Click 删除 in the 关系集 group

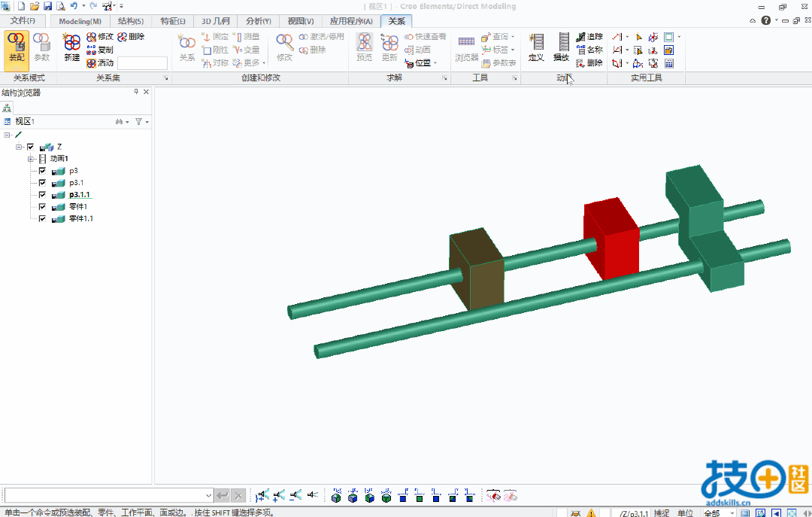131,36
